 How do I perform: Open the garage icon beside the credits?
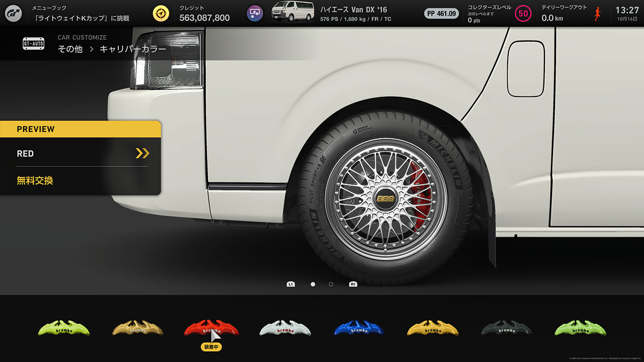pos(255,13)
